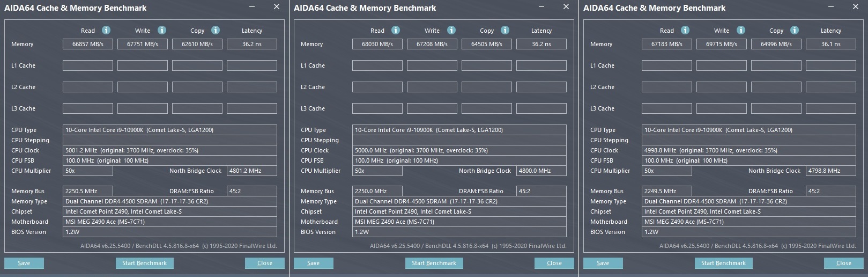Close left AIDA64 window via title X

point(277,7)
